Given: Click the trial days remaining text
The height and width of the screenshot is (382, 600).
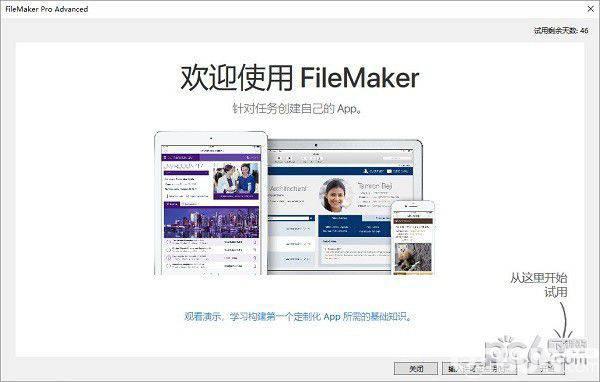Looking at the screenshot, I should (561, 31).
